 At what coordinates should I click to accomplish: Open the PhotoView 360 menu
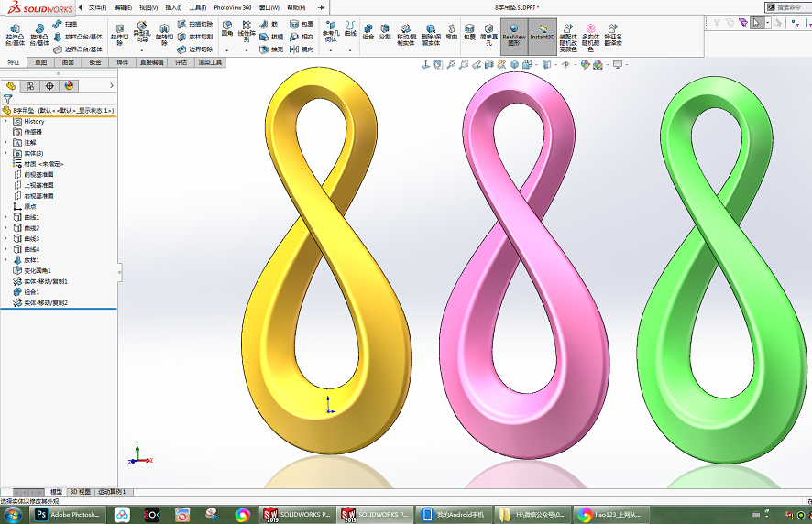[233, 7]
